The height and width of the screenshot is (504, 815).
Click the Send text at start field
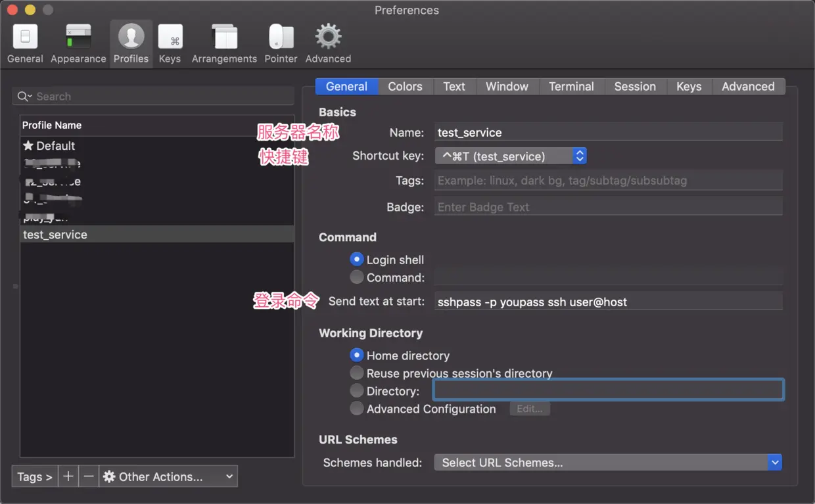(x=609, y=302)
